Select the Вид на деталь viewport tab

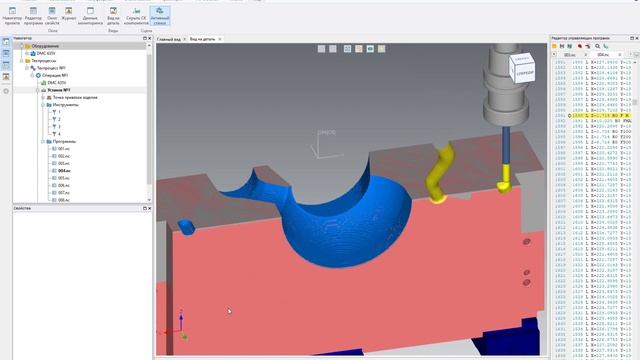point(202,39)
